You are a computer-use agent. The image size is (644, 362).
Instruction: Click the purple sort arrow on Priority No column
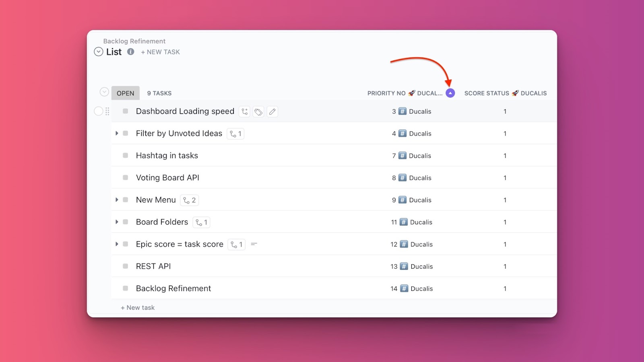pyautogui.click(x=450, y=93)
